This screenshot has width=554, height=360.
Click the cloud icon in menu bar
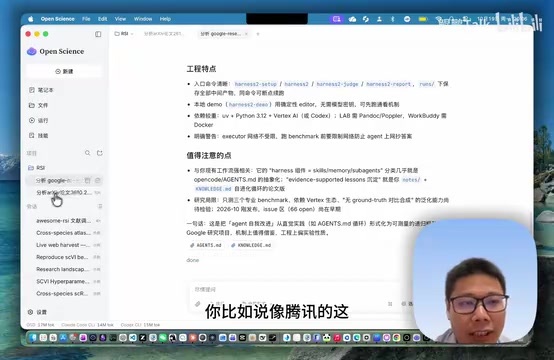click(352, 19)
